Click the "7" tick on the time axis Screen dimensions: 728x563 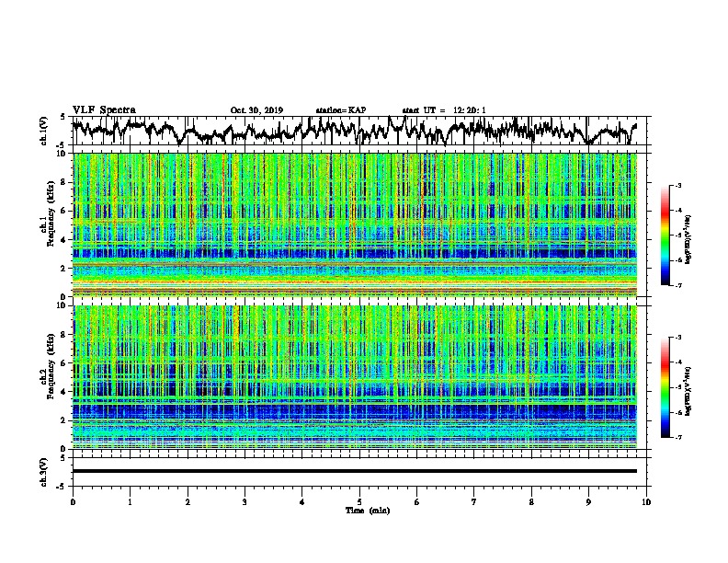[x=474, y=502]
